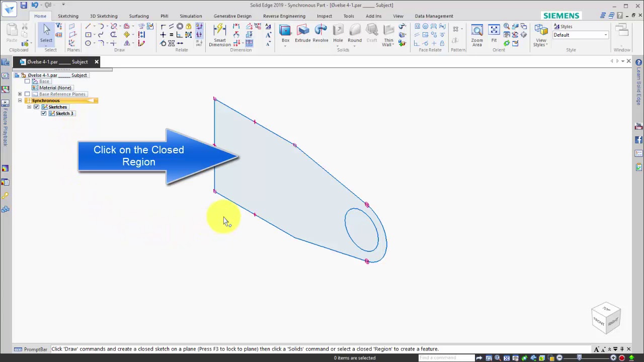644x362 pixels.
Task: Open the PMI tab
Action: pos(165,16)
